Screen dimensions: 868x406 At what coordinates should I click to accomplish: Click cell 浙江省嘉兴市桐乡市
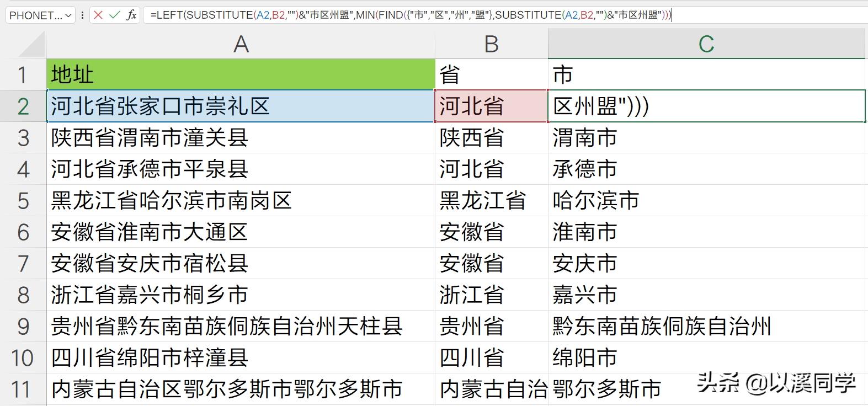pos(241,295)
